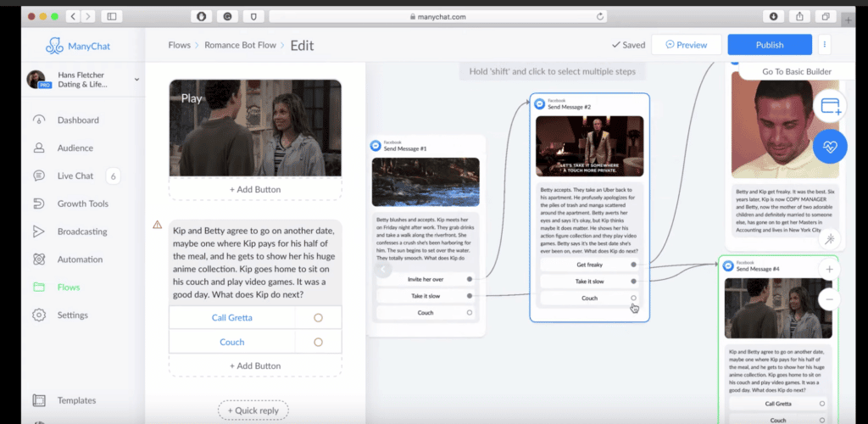Click the Messenger icon on Send Message #4
This screenshot has width=868, height=424.
click(x=728, y=265)
